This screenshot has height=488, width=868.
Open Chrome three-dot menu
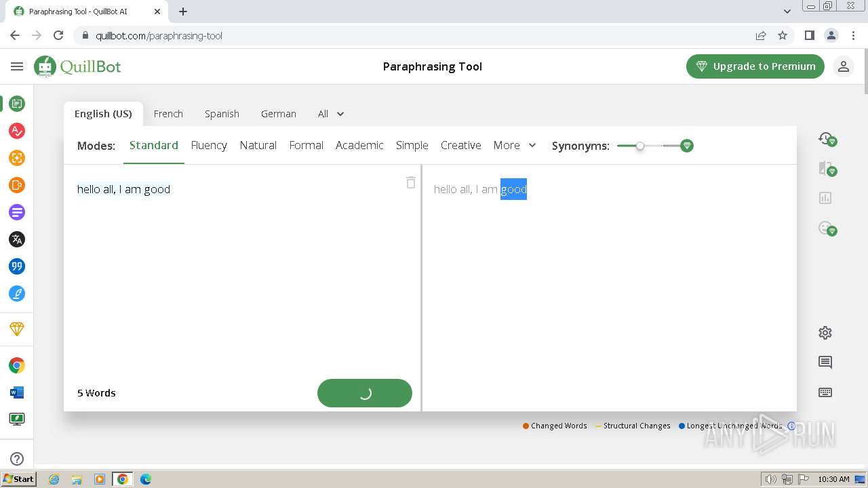click(852, 36)
